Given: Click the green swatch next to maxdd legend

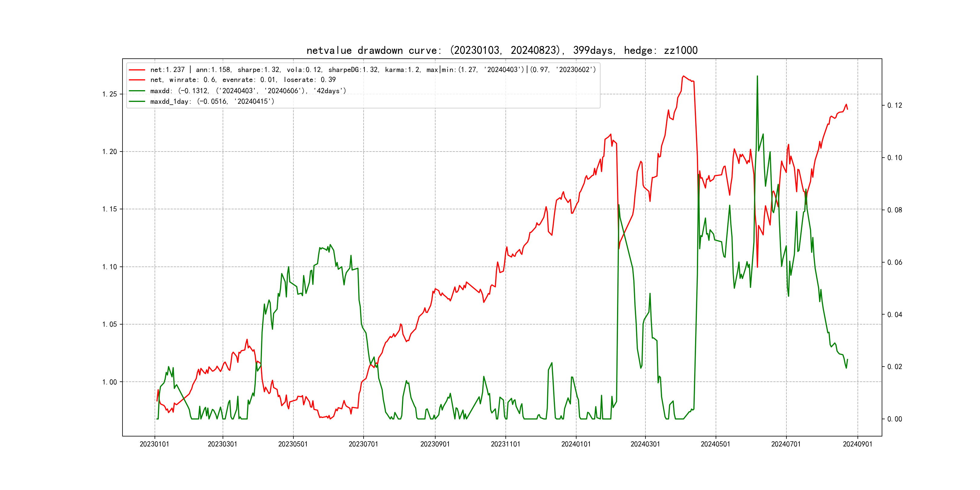Looking at the screenshot, I should pos(137,91).
